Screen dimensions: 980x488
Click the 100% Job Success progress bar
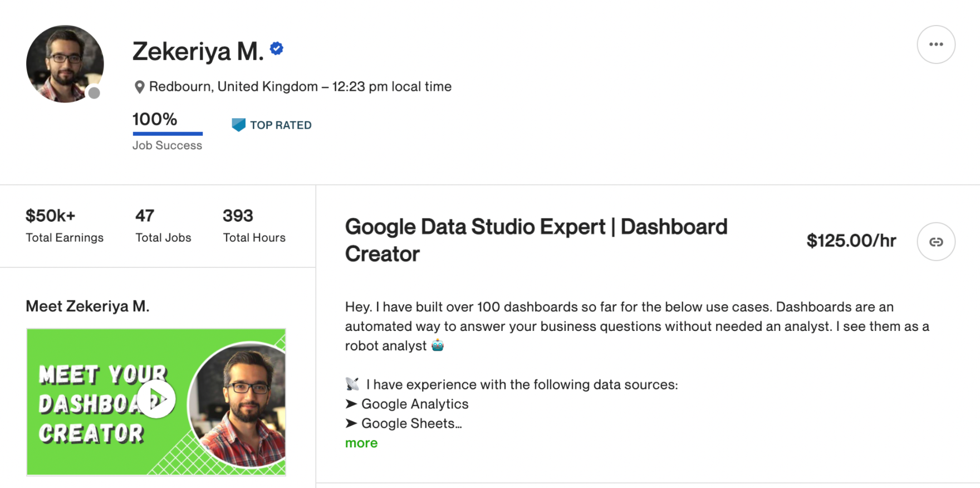pyautogui.click(x=168, y=134)
